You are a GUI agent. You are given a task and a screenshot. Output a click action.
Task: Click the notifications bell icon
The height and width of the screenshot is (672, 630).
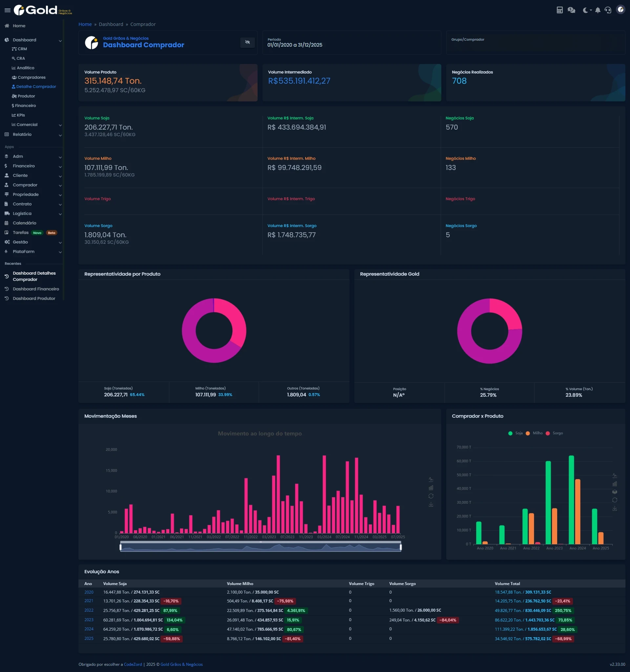point(598,10)
